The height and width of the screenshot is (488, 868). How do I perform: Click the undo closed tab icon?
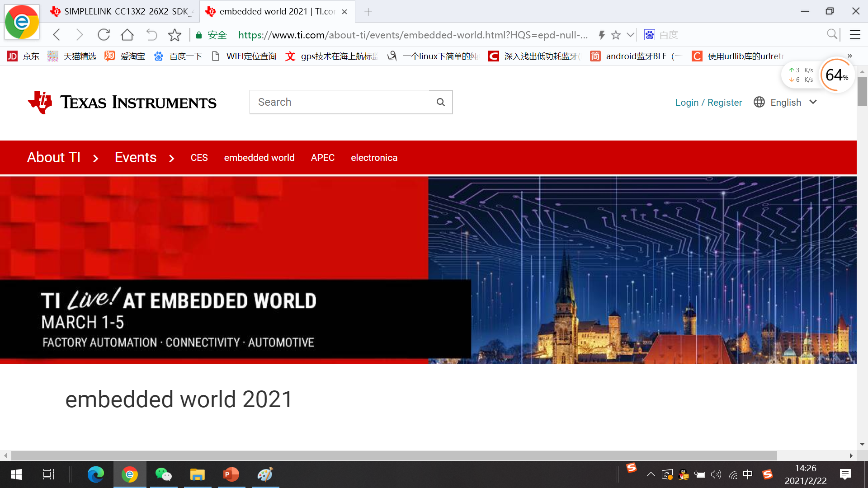tap(151, 35)
